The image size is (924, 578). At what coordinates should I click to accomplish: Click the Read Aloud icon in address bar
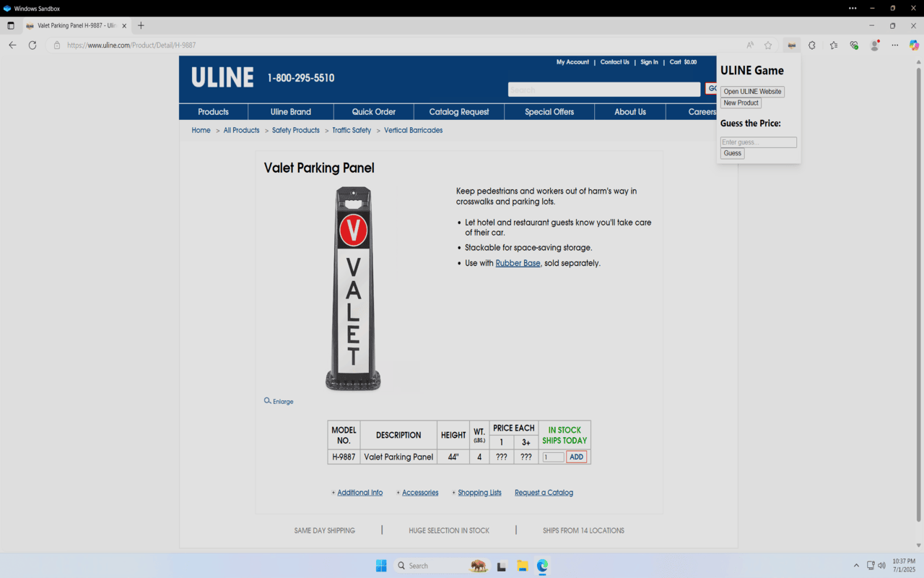(750, 45)
